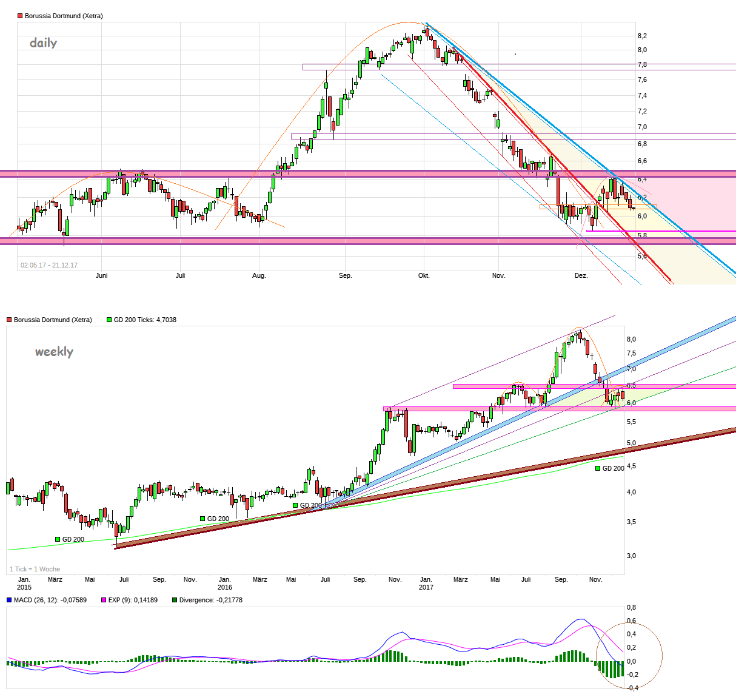This screenshot has height=700, width=736.
Task: Click the green GD 200 Ticks legend swatch
Action: tap(109, 320)
